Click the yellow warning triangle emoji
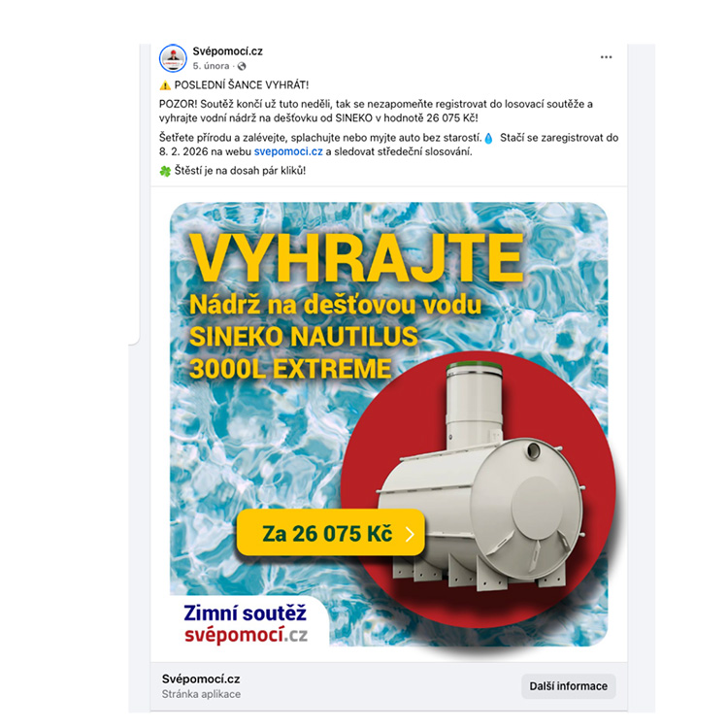Viewport: 728px width, 728px height. coord(165,85)
